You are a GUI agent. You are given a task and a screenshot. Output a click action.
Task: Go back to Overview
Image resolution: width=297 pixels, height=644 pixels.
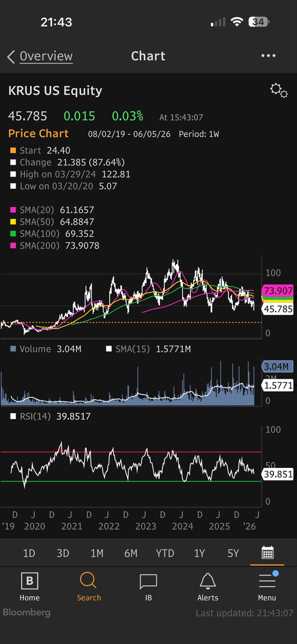40,56
